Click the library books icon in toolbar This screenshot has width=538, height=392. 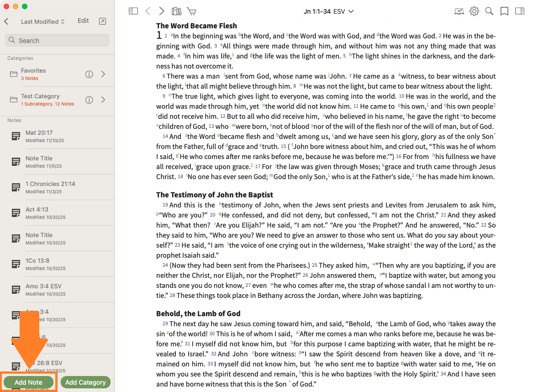tap(176, 11)
